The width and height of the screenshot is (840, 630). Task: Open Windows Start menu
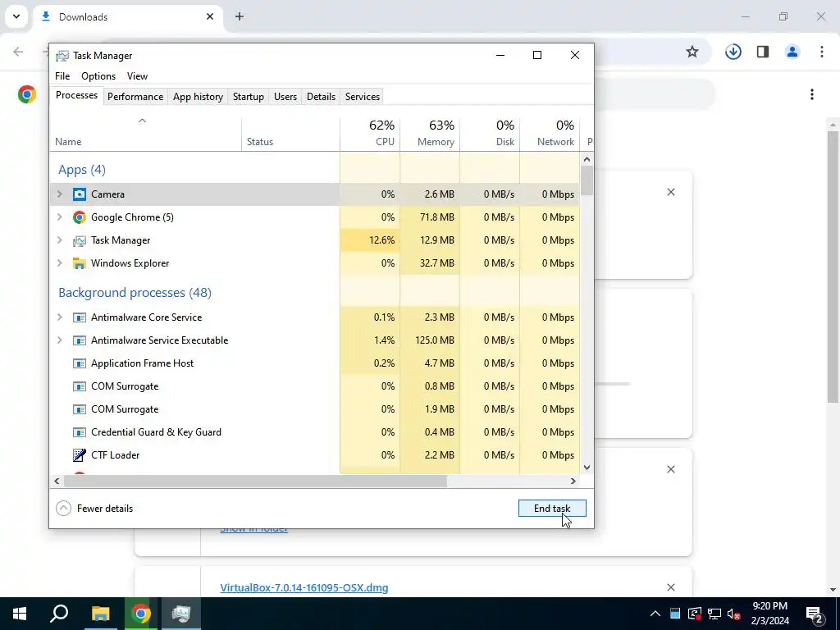coord(20,614)
